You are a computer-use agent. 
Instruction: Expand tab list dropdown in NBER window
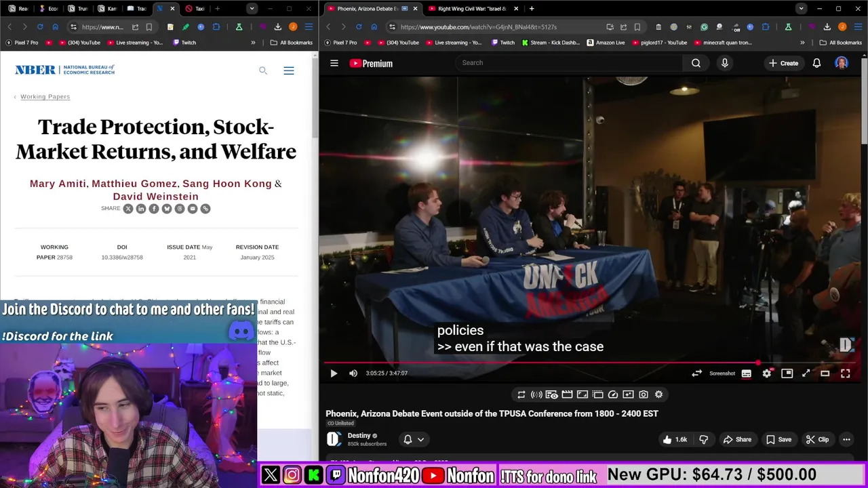pyautogui.click(x=252, y=9)
